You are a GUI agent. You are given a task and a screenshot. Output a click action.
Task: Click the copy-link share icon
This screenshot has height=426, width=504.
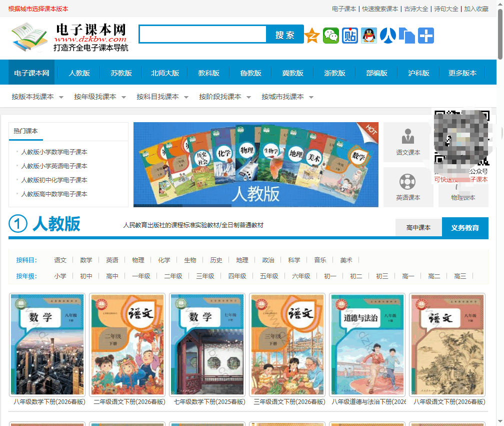(407, 36)
